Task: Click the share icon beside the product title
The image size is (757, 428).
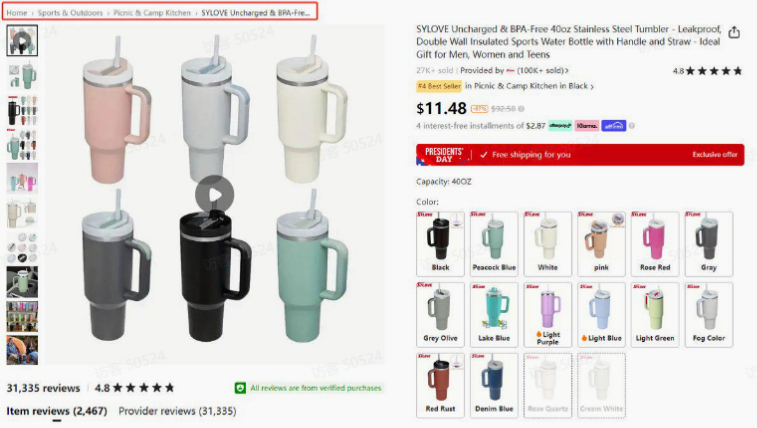Action: 734,32
